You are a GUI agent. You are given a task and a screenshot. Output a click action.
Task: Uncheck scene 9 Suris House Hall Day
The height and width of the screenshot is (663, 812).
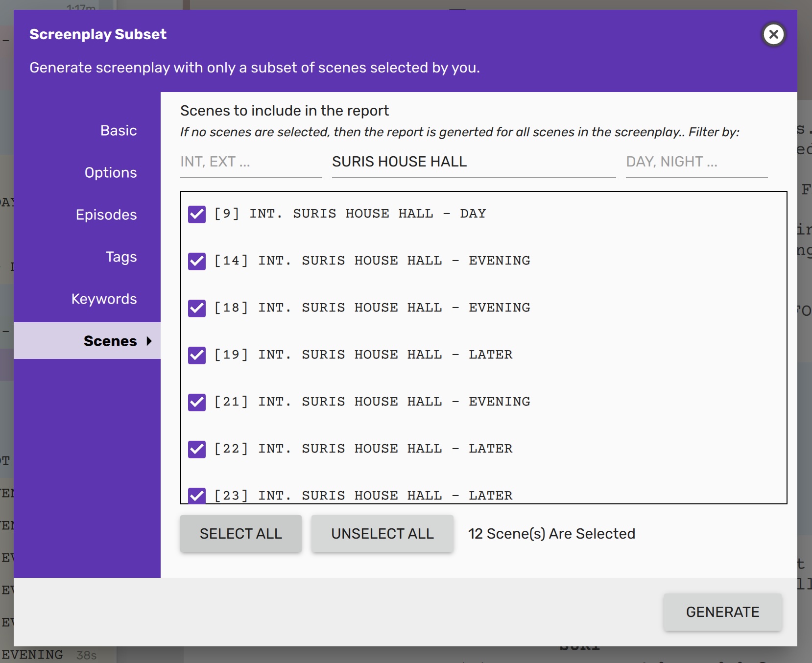(x=197, y=214)
